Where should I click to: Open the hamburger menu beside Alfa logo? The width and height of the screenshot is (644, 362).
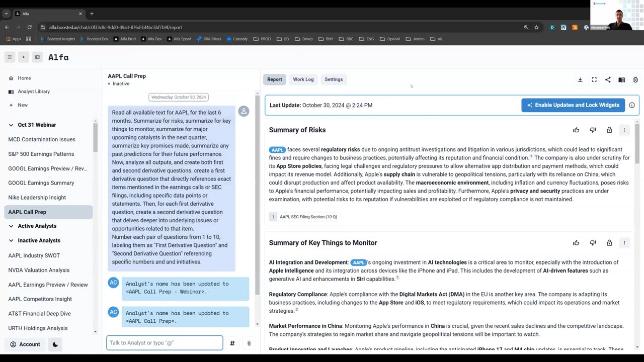(9, 57)
